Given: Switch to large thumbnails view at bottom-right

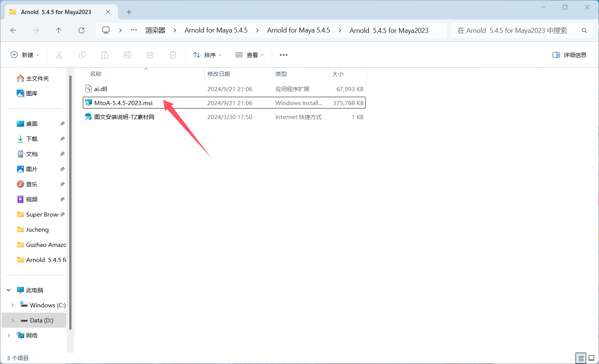Looking at the screenshot, I should [x=591, y=358].
